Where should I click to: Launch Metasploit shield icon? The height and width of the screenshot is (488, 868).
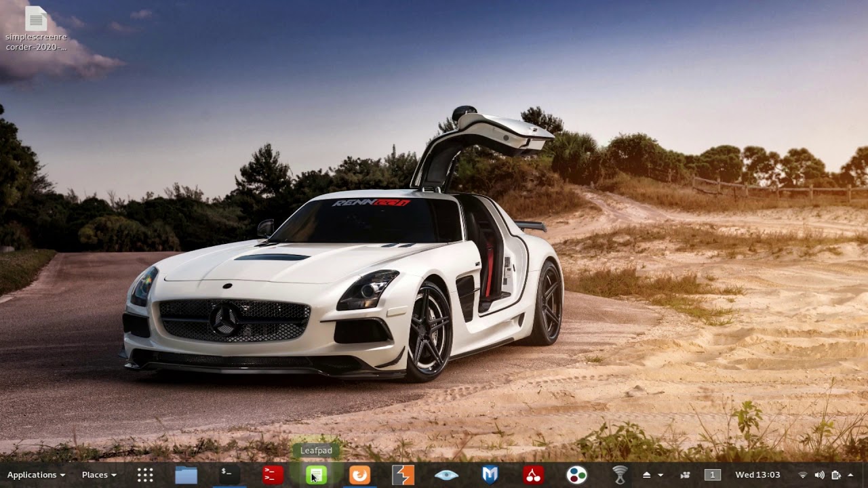(x=490, y=475)
